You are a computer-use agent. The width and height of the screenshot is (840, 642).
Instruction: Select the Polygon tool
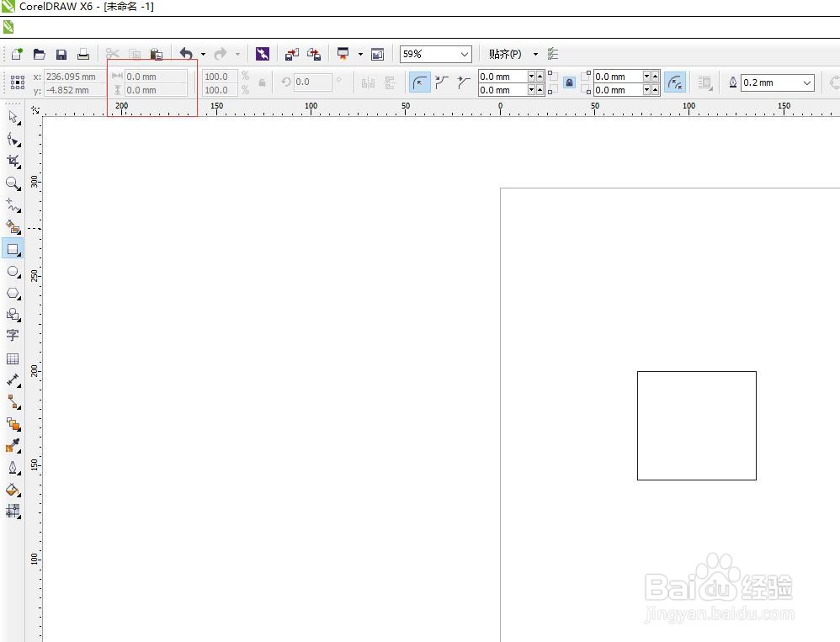tap(13, 294)
